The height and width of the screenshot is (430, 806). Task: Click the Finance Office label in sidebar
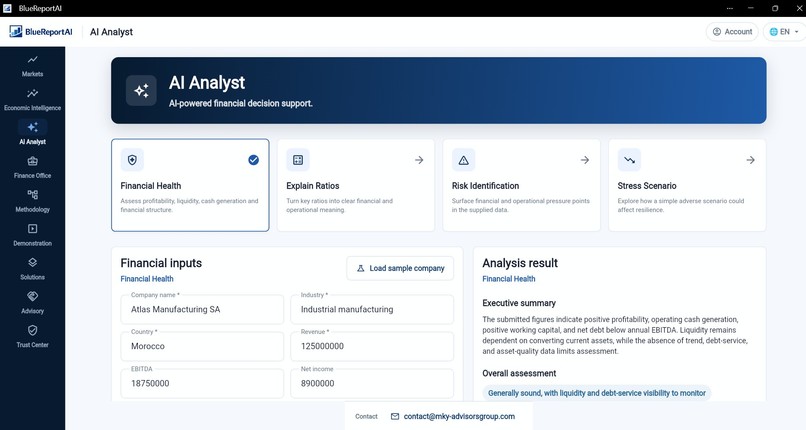click(32, 176)
